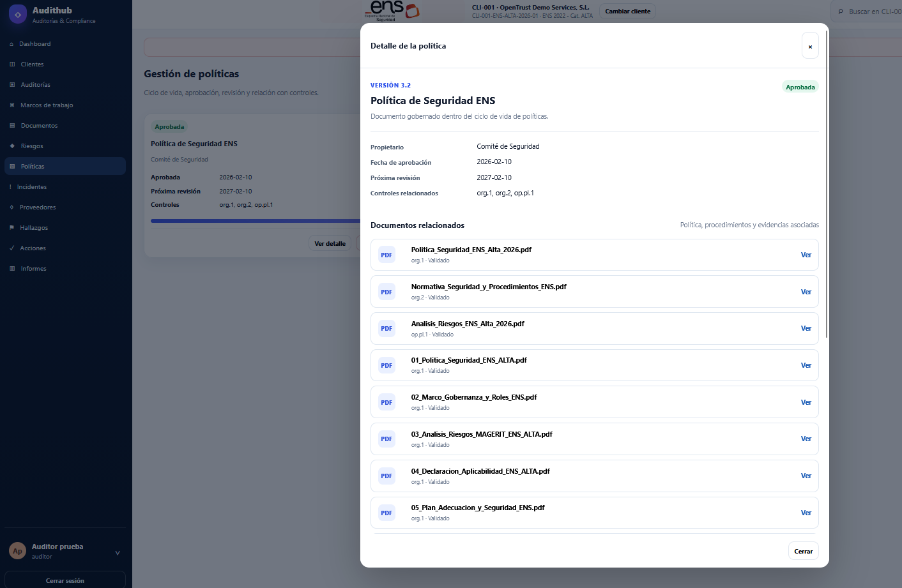
Task: Click Ver for Analisis_Riesgos_ENS_Alta_2026.pdf
Action: 806,328
